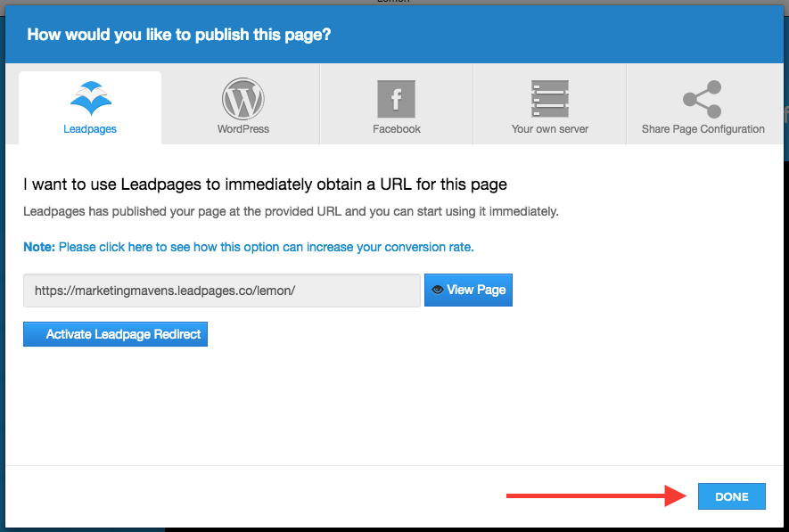The height and width of the screenshot is (532, 789).
Task: Switch to the WordPress tab label
Action: [243, 129]
